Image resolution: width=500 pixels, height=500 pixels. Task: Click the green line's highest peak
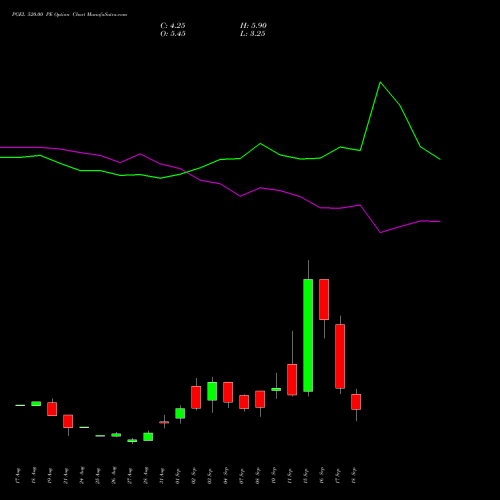click(380, 82)
